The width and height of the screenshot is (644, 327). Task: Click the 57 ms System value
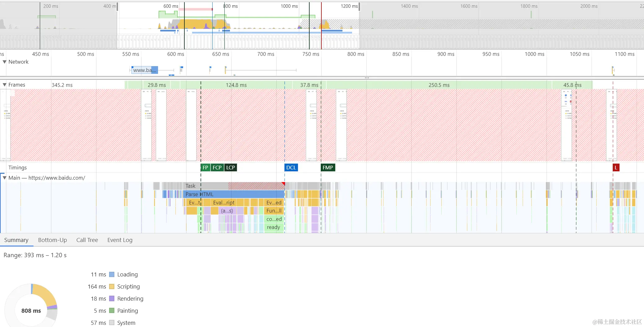[99, 323]
